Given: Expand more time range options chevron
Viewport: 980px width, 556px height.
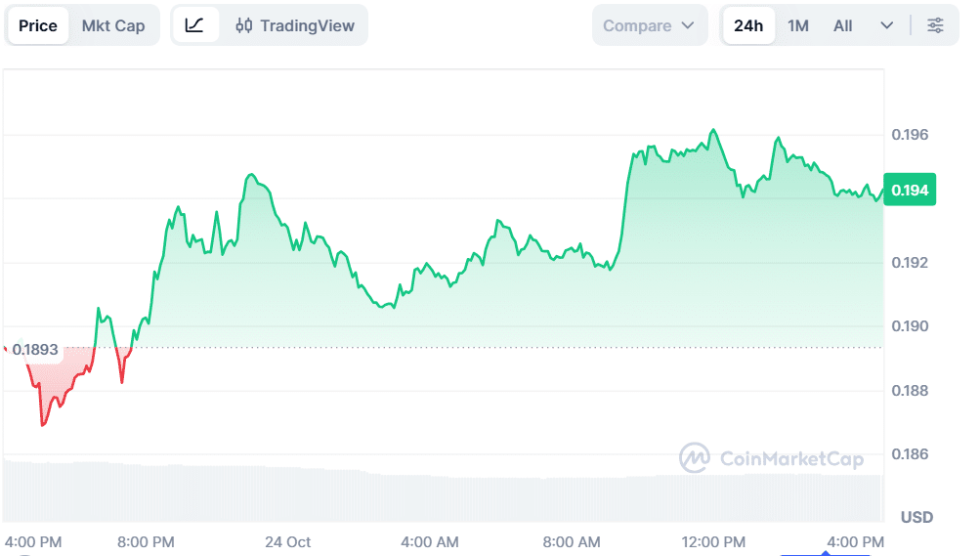Looking at the screenshot, I should pyautogui.click(x=886, y=25).
